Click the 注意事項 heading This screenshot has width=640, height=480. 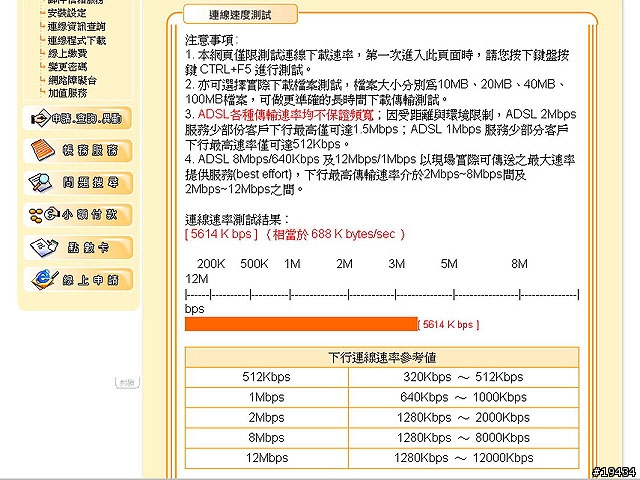211,40
